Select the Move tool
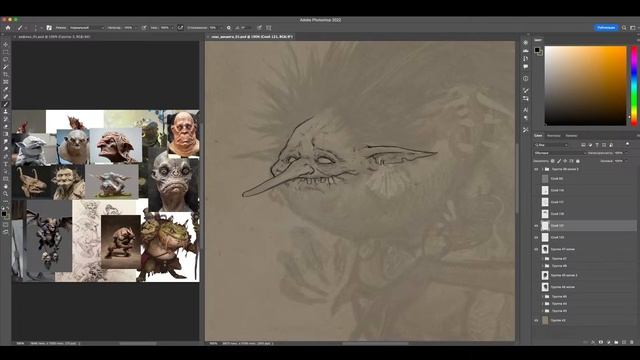Viewport: 640px width, 360px height. 6,44
